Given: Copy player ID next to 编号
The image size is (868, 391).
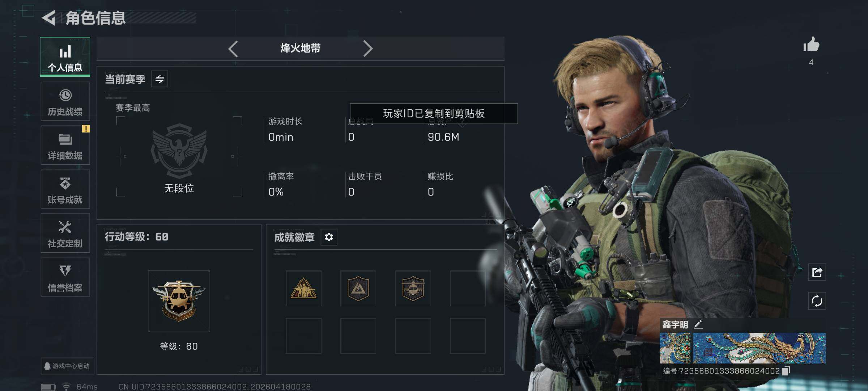Looking at the screenshot, I should pyautogui.click(x=786, y=371).
